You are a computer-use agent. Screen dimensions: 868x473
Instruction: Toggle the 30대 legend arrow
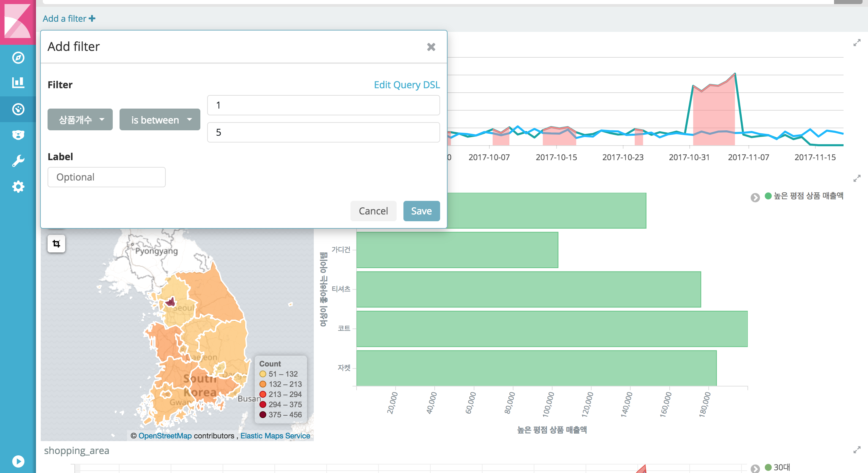(755, 469)
